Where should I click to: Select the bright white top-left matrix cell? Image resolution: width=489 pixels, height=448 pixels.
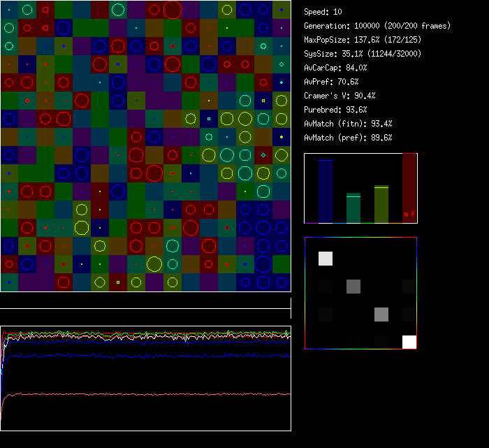coord(326,259)
